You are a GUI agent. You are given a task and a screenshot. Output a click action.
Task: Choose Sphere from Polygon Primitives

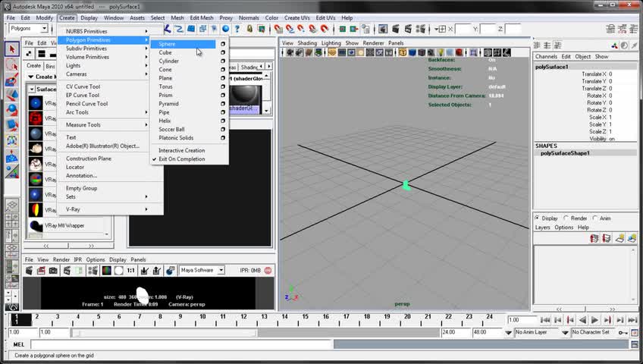(x=183, y=44)
